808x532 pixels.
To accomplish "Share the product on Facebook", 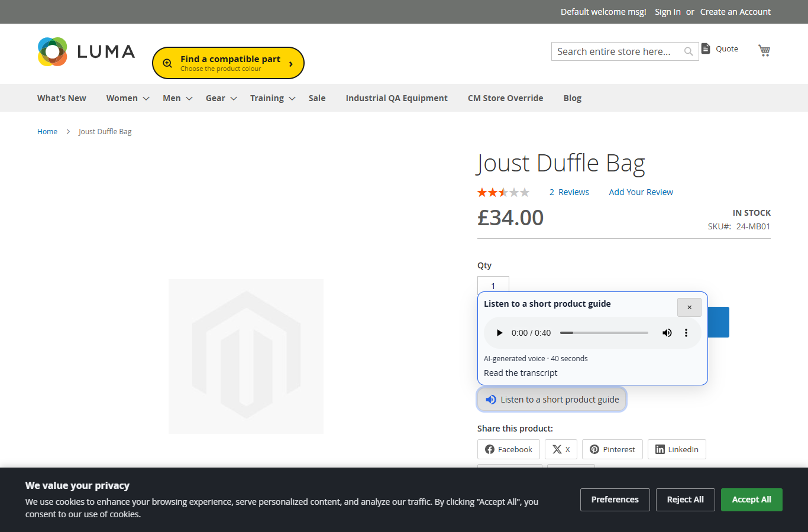I will point(509,449).
